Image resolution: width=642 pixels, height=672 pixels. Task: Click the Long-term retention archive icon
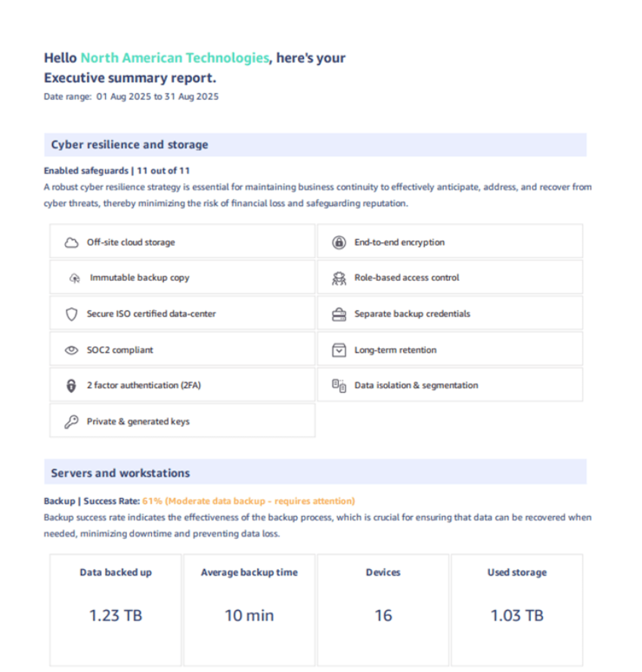(339, 350)
